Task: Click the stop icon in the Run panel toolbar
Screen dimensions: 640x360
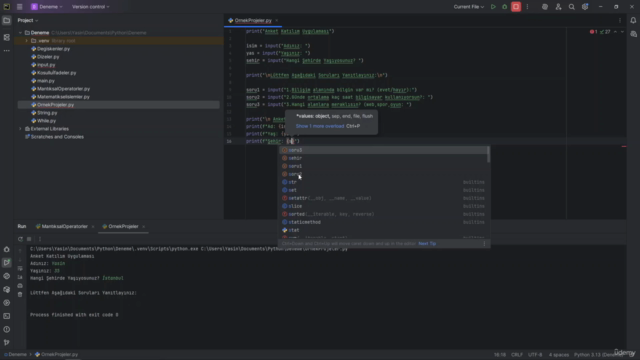Action: click(x=29, y=239)
